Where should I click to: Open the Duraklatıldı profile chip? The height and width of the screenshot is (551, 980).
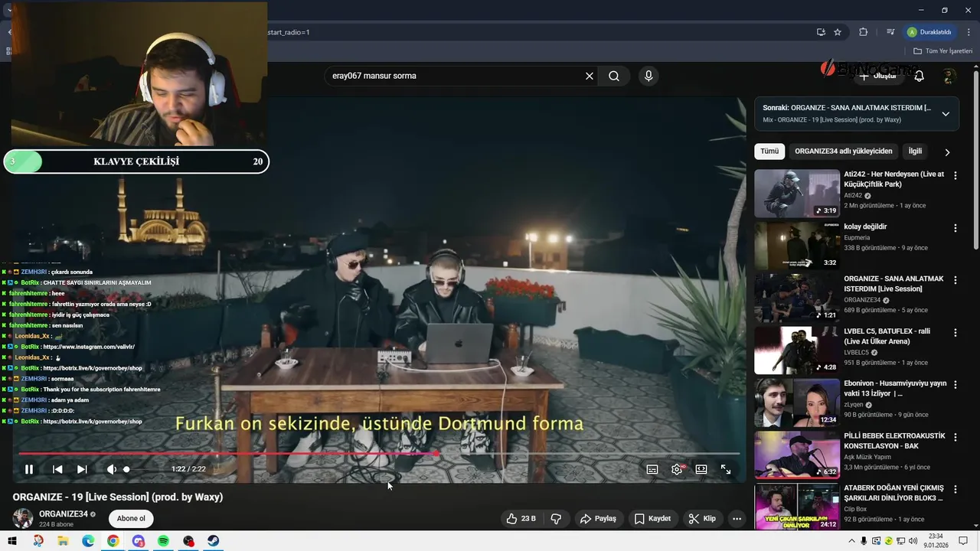tap(930, 32)
